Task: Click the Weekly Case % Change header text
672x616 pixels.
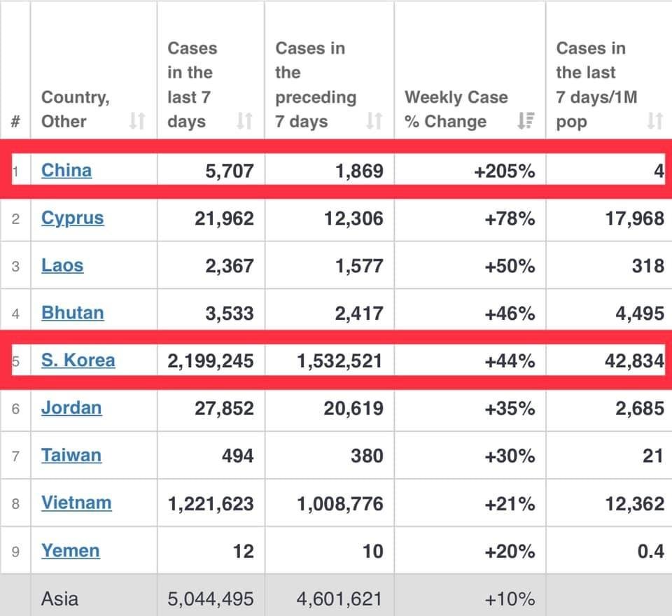Action: [x=456, y=109]
